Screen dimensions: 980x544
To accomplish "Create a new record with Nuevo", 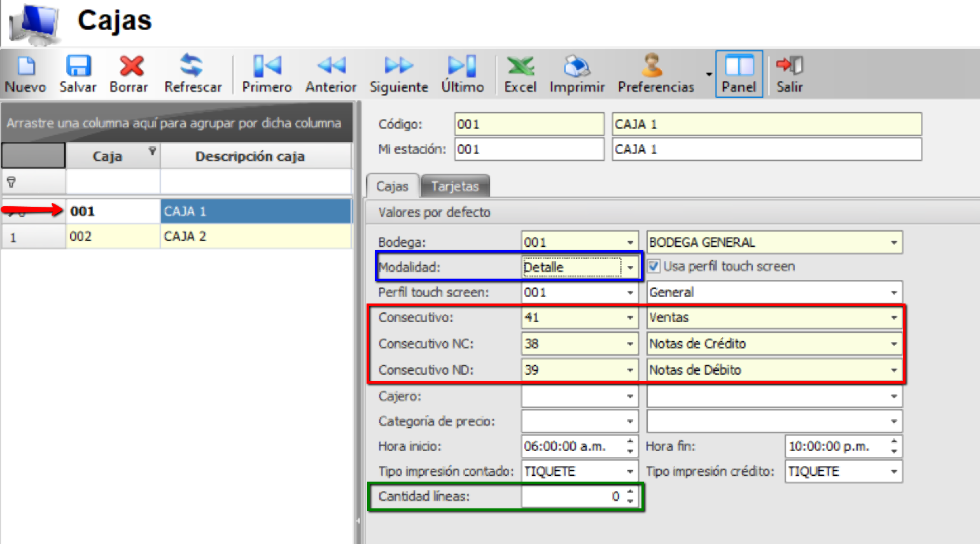I will 24,72.
